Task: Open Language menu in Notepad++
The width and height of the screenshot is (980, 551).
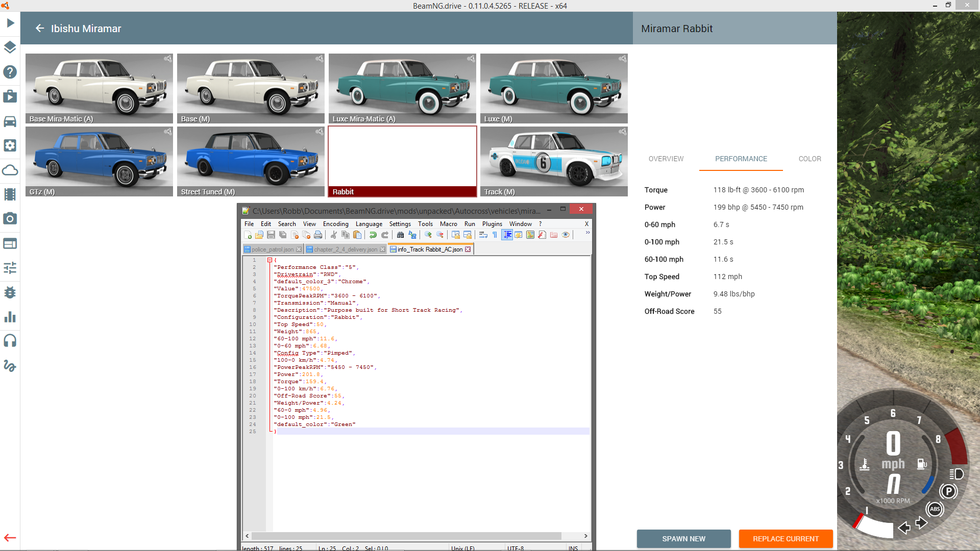Action: tap(369, 223)
